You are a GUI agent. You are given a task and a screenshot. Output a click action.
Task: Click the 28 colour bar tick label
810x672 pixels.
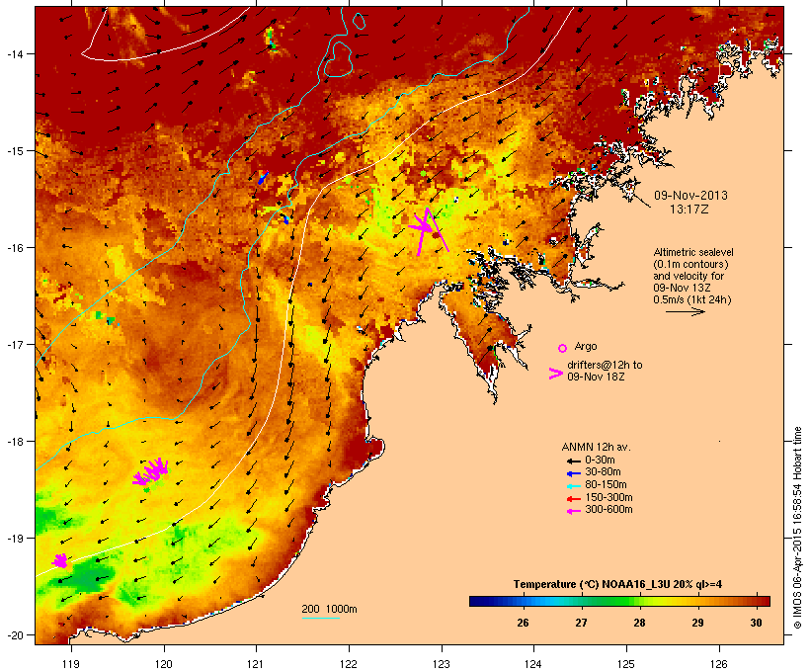point(639,623)
